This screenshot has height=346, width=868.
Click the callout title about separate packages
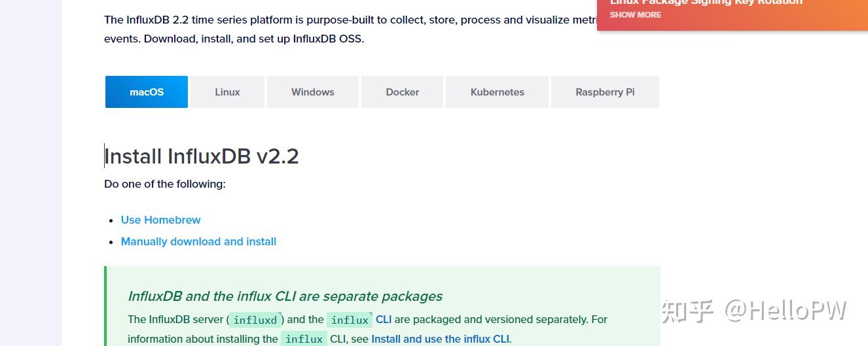285,296
